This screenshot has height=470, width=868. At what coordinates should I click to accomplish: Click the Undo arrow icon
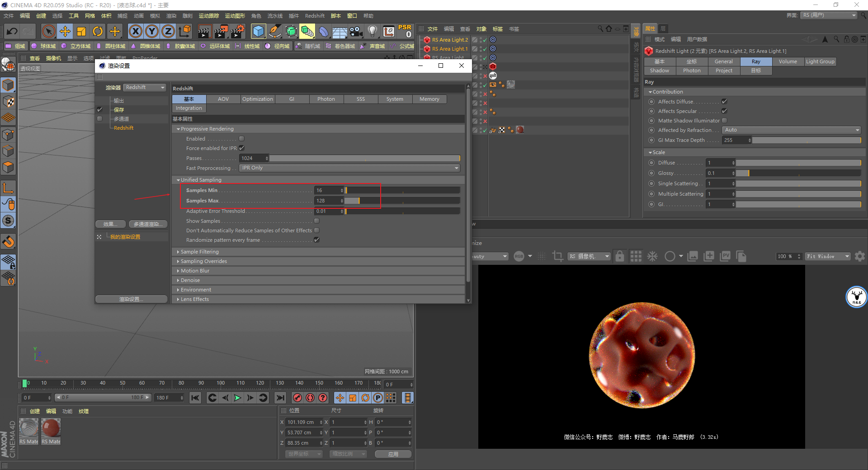tap(12, 31)
